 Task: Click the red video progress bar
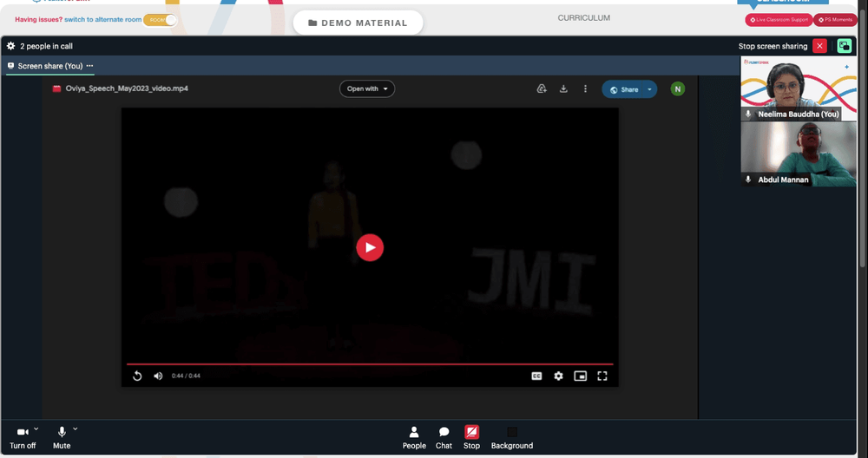click(370, 364)
